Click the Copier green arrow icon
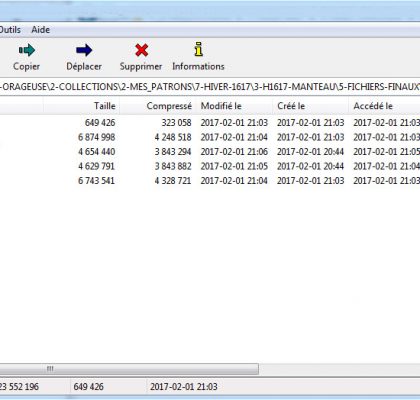 coord(27,50)
